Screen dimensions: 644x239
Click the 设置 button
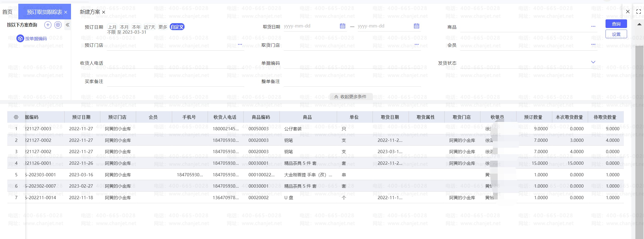616,34
